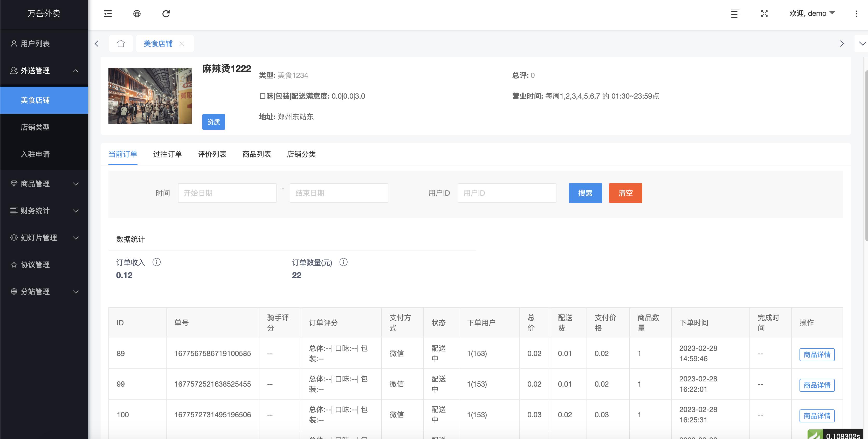
Task: Focus the 开始日期 date field
Action: [227, 193]
